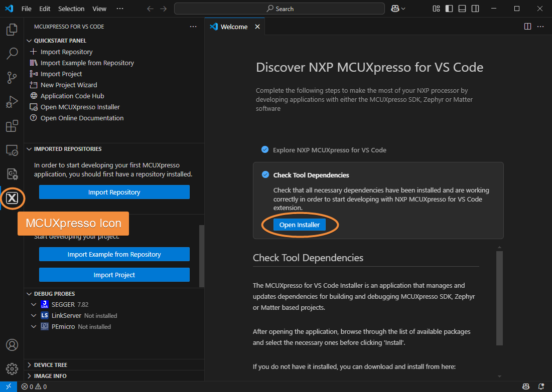Screen dimensions: 552x392
Task: Toggle Primary Side Bar visibility
Action: coord(449,9)
